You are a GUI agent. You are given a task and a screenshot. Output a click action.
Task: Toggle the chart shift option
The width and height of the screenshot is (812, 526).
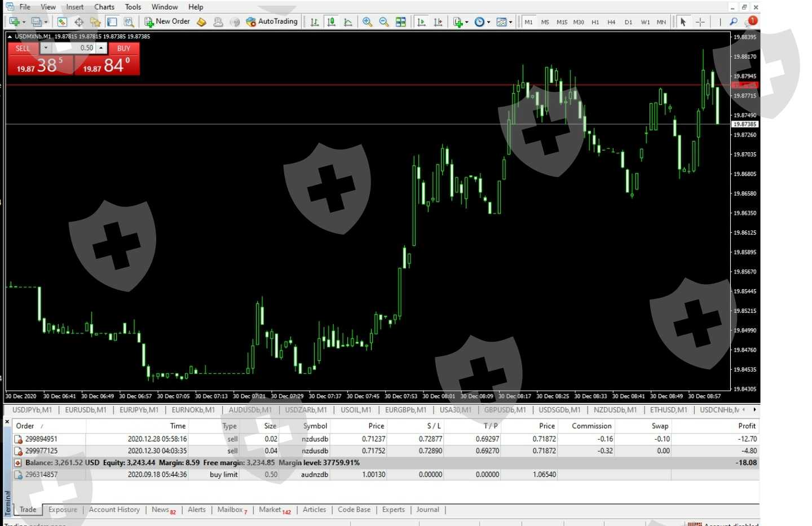tap(438, 22)
